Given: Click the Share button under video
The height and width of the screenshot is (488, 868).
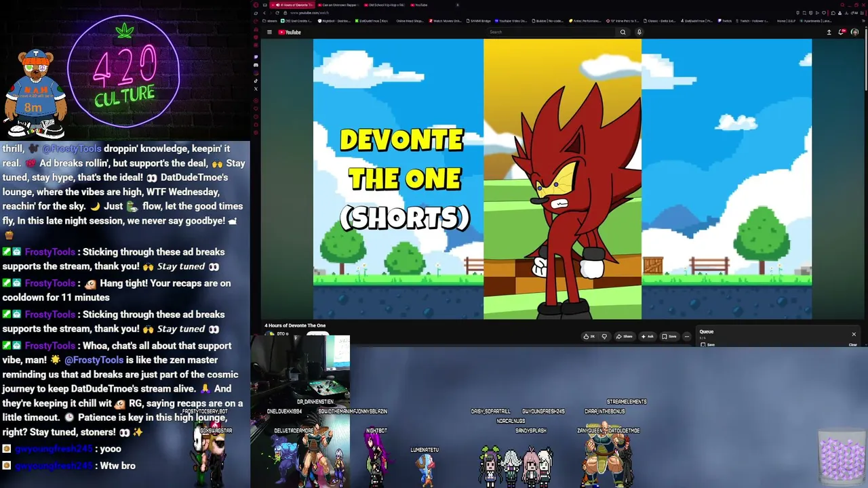Looking at the screenshot, I should click(x=625, y=336).
